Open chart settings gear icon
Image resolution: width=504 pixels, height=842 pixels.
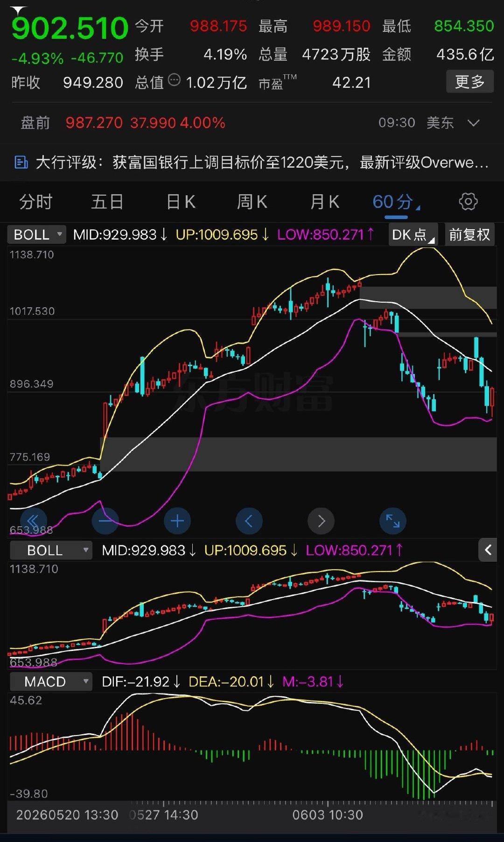point(468,202)
